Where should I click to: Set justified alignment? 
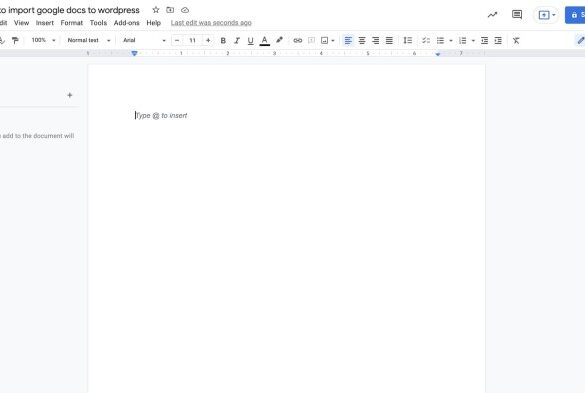coord(389,40)
